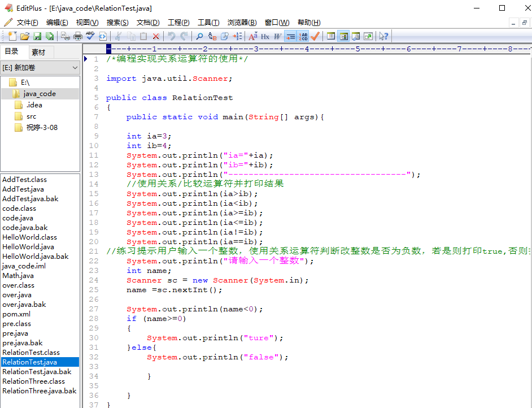Select the E:\ root folder

25,83
